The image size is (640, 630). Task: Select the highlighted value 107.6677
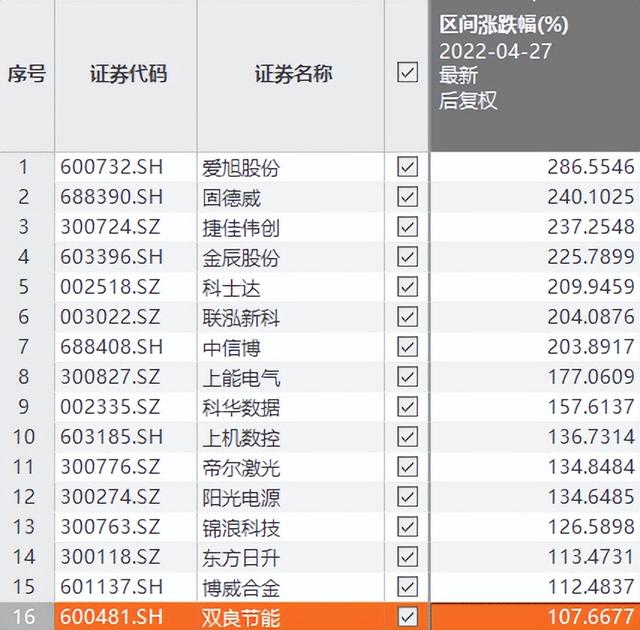tap(591, 617)
